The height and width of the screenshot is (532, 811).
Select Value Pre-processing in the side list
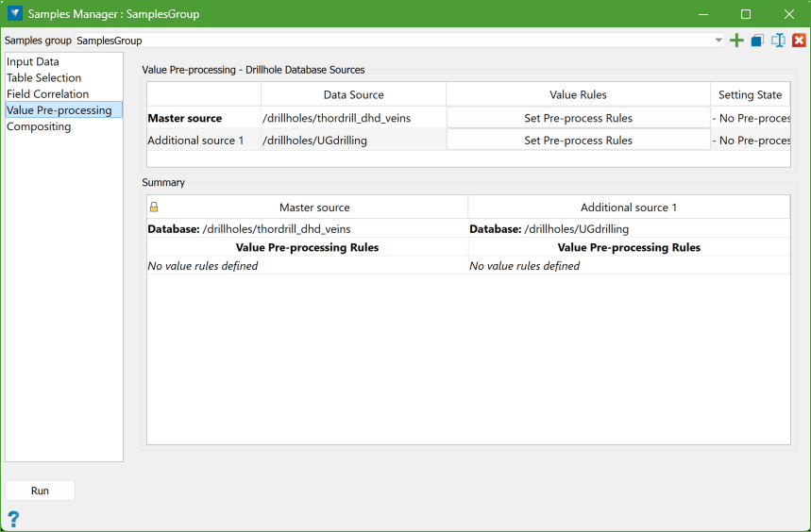coord(59,109)
